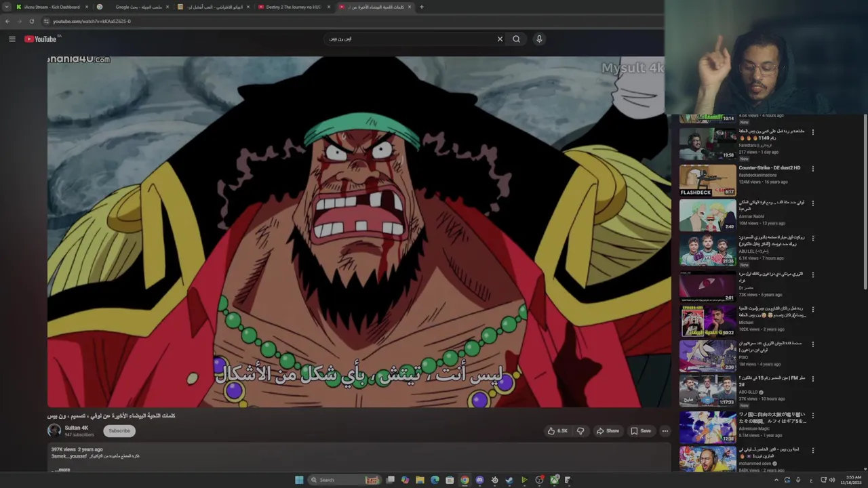868x488 pixels.
Task: Close the Destiny 2 tab
Action: (x=329, y=7)
